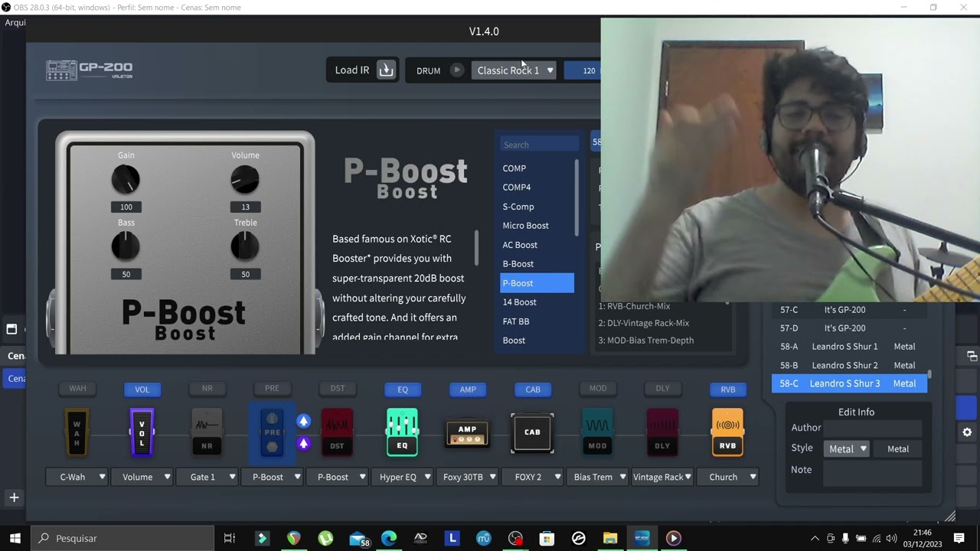Image resolution: width=980 pixels, height=551 pixels.
Task: Start the drum machine playback
Action: point(456,70)
